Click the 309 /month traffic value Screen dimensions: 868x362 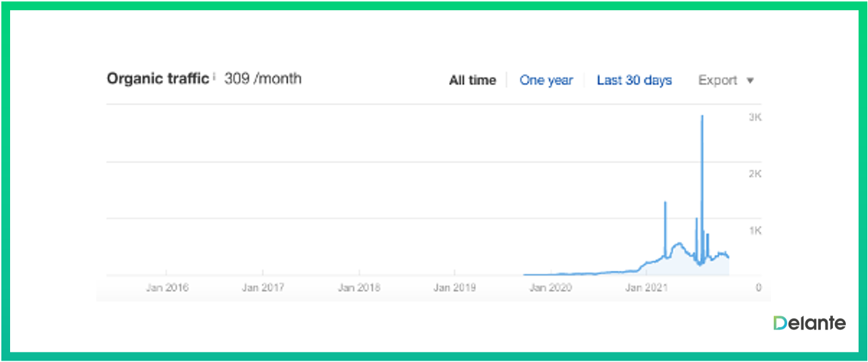263,79
